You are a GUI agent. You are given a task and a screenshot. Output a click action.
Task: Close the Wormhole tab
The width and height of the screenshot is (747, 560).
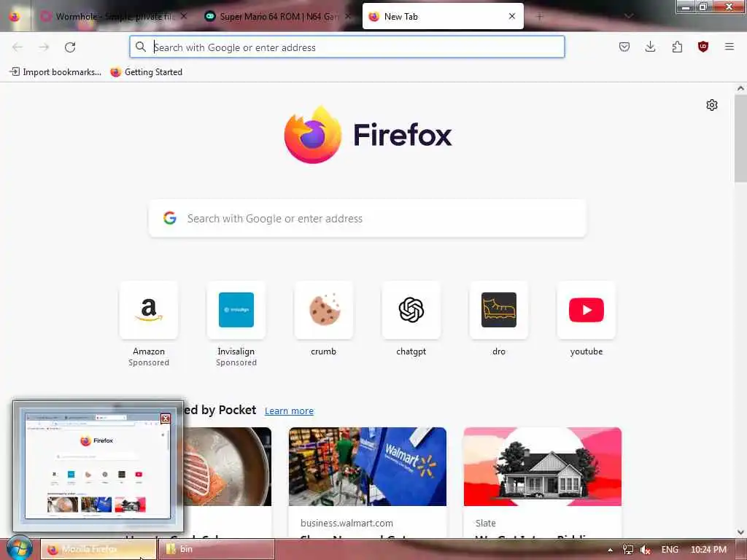coord(184,16)
